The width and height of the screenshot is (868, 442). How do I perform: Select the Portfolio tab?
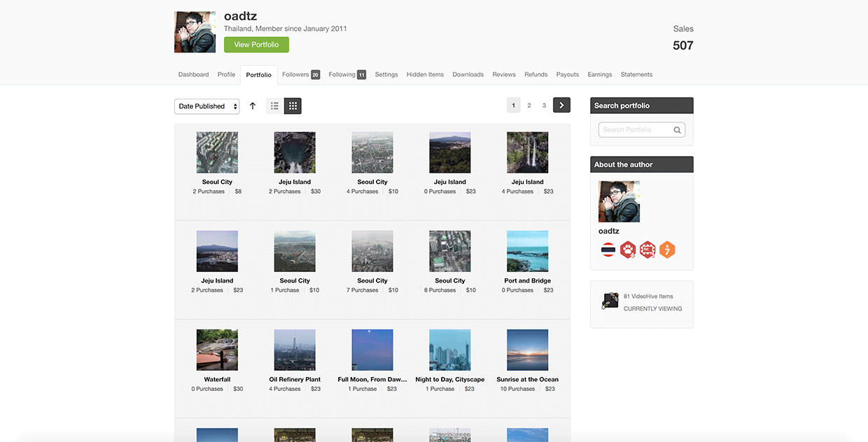click(x=258, y=75)
